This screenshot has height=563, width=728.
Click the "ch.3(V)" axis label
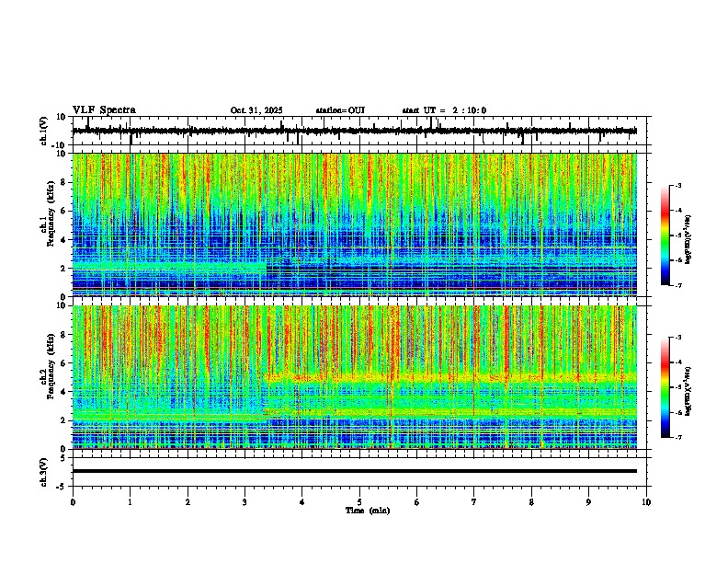point(44,472)
